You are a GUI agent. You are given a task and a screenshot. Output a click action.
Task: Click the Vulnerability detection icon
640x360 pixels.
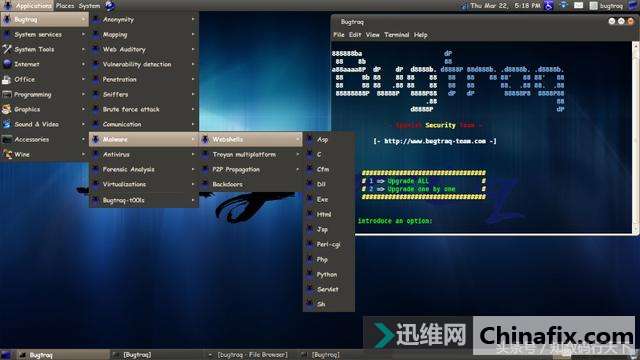(x=96, y=64)
